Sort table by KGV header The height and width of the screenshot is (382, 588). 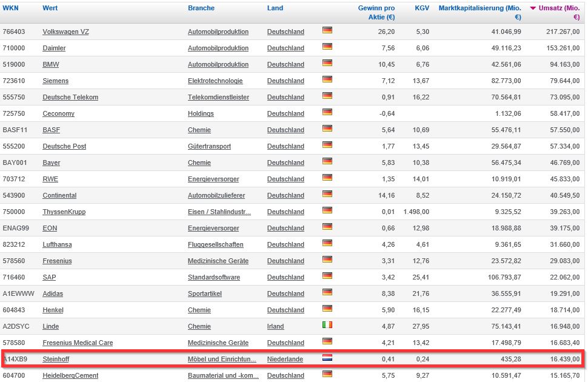(422, 8)
